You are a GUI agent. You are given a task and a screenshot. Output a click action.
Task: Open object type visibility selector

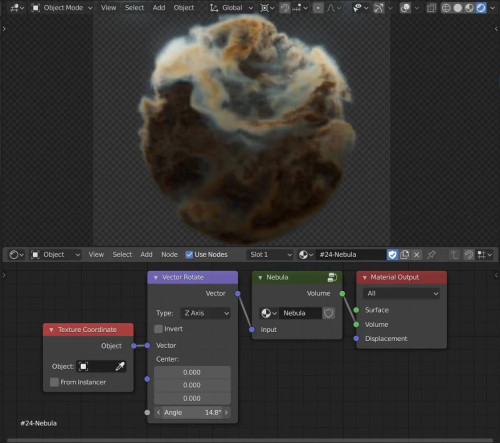tap(360, 8)
